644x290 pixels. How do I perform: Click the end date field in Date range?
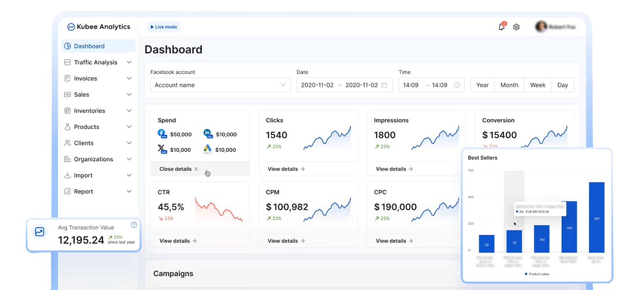coord(361,85)
